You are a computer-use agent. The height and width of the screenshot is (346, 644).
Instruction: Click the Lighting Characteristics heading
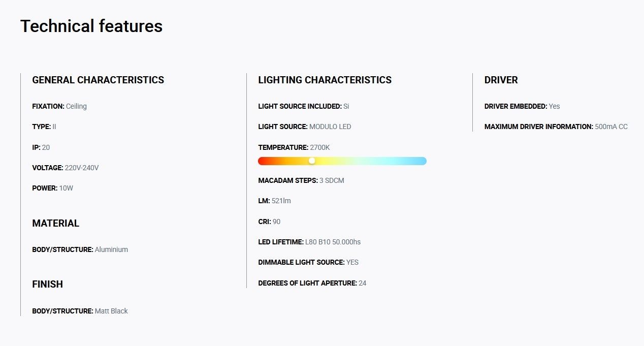tap(325, 80)
